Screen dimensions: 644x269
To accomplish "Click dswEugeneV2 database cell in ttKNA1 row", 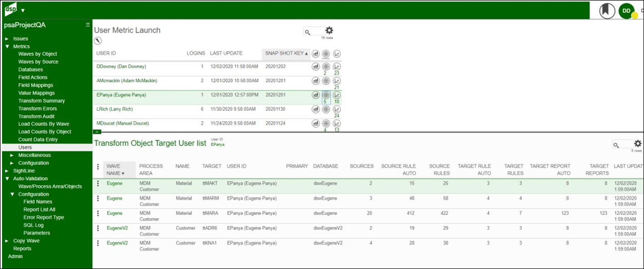I will [x=328, y=243].
